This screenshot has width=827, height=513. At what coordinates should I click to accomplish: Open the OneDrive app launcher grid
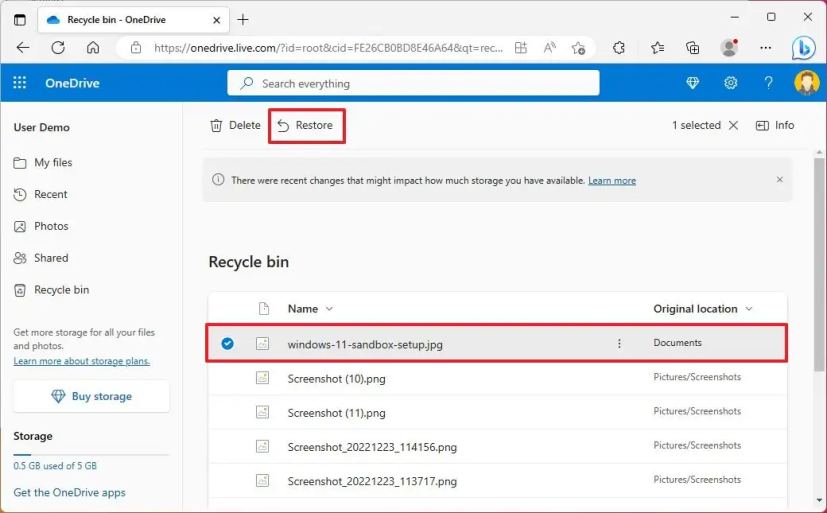click(x=20, y=83)
